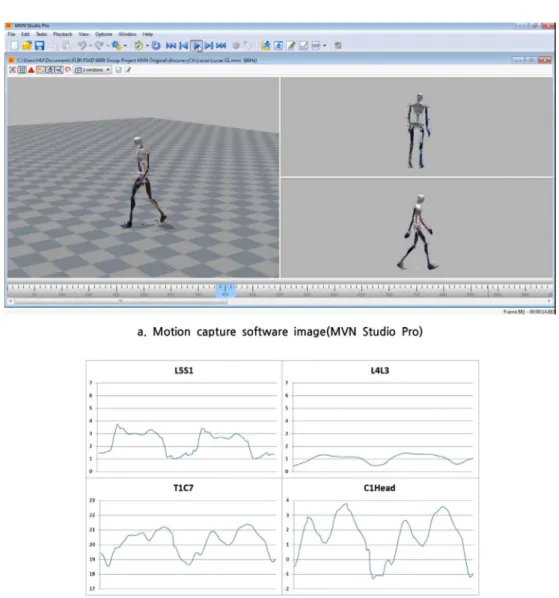
Task: Jump to the start of the recording
Action: [171, 46]
